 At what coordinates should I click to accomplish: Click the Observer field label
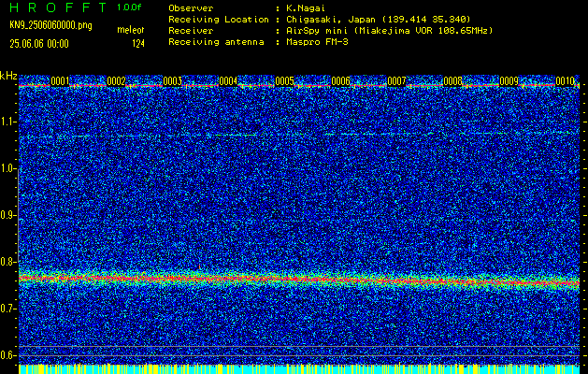click(191, 8)
